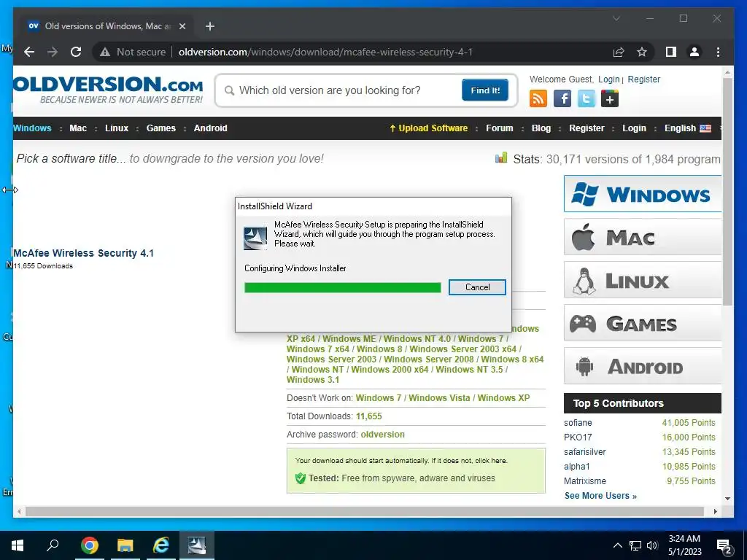Click the Facebook icon
This screenshot has width=747, height=560.
pyautogui.click(x=562, y=99)
